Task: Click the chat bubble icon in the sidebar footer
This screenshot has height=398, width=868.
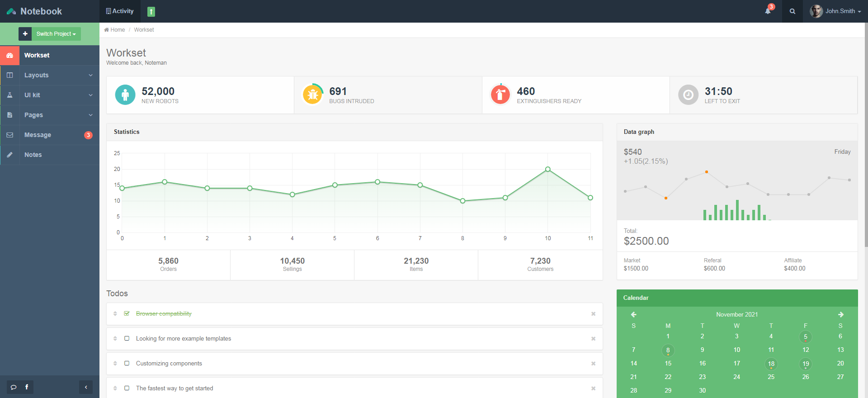Action: [14, 387]
